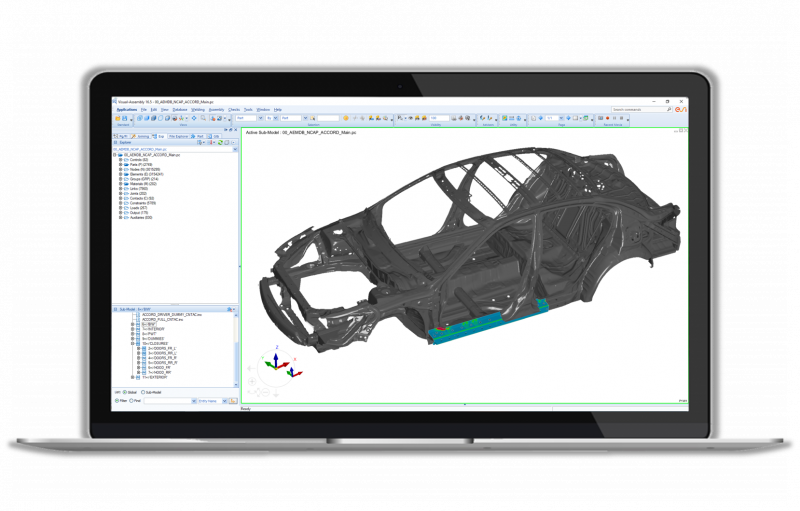This screenshot has width=800, height=511.
Task: Click the pause icon in macro toolbar
Action: [614, 118]
